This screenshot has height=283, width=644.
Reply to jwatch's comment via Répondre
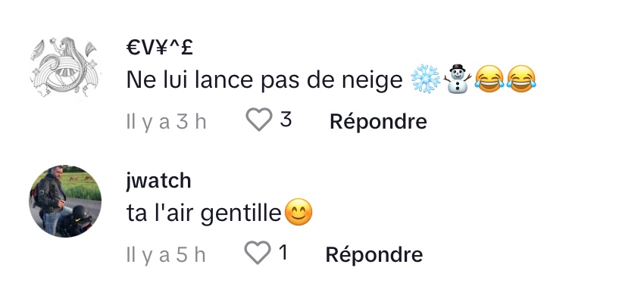tap(374, 254)
